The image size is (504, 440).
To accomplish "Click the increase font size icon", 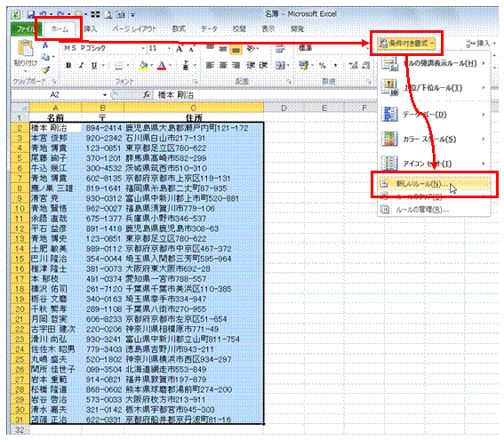I will coord(180,49).
